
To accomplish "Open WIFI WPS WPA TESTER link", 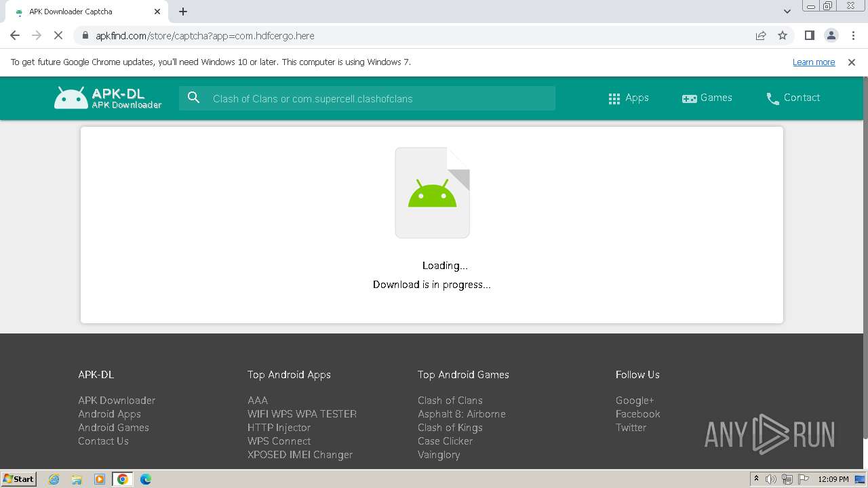I will pyautogui.click(x=302, y=414).
